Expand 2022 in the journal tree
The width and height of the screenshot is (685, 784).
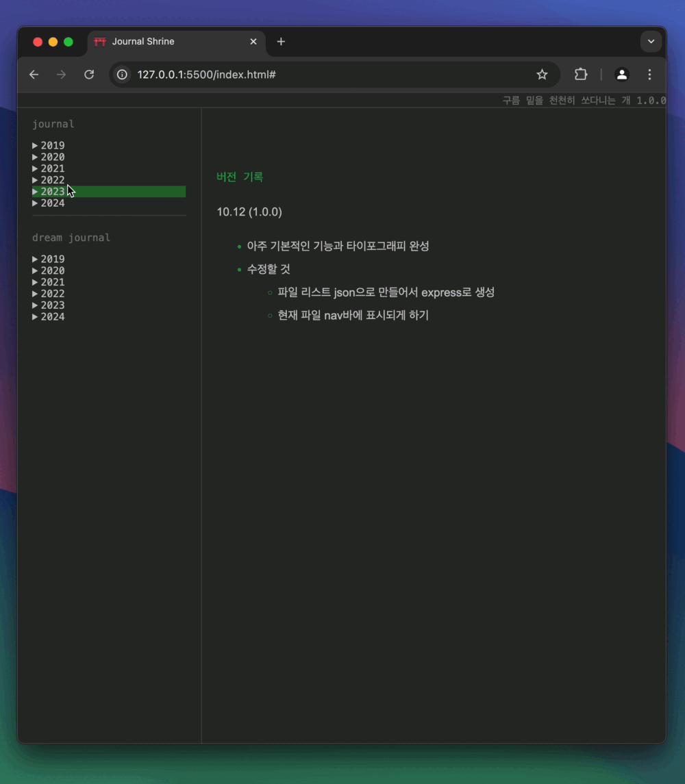pos(48,179)
